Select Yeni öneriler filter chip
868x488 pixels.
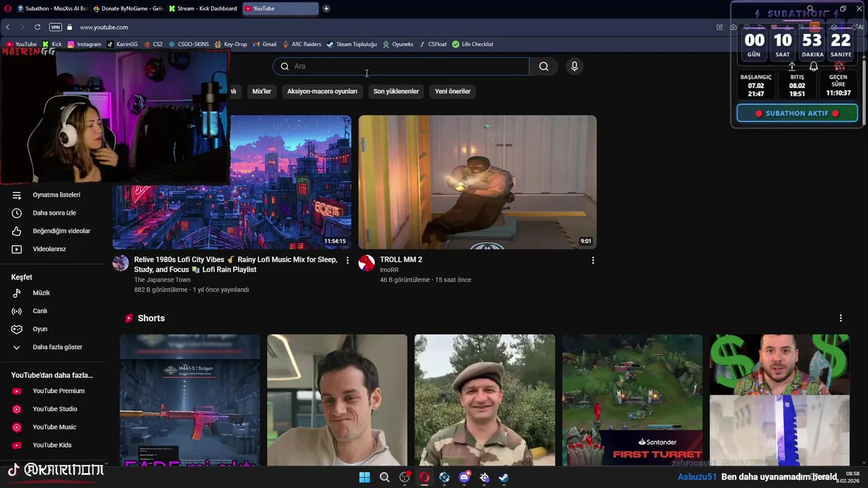tap(452, 91)
